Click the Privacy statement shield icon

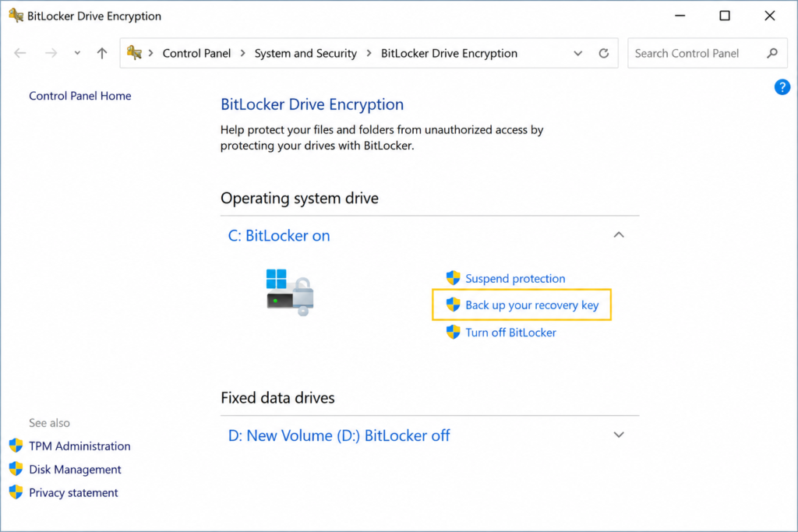[x=16, y=491]
